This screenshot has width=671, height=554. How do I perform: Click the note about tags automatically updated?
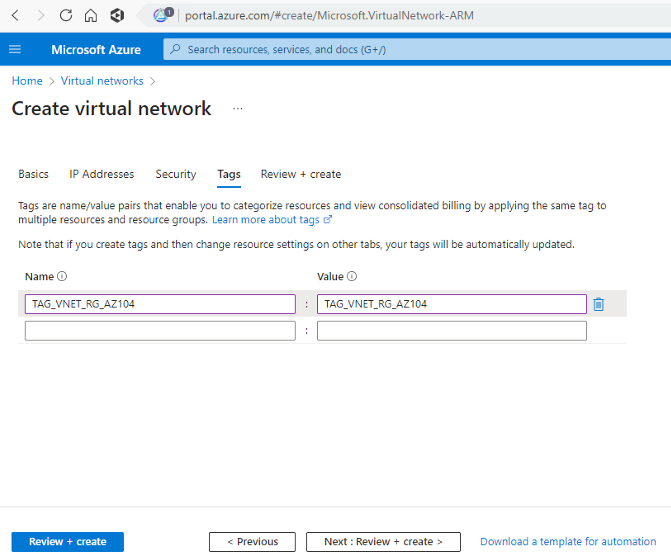(296, 244)
